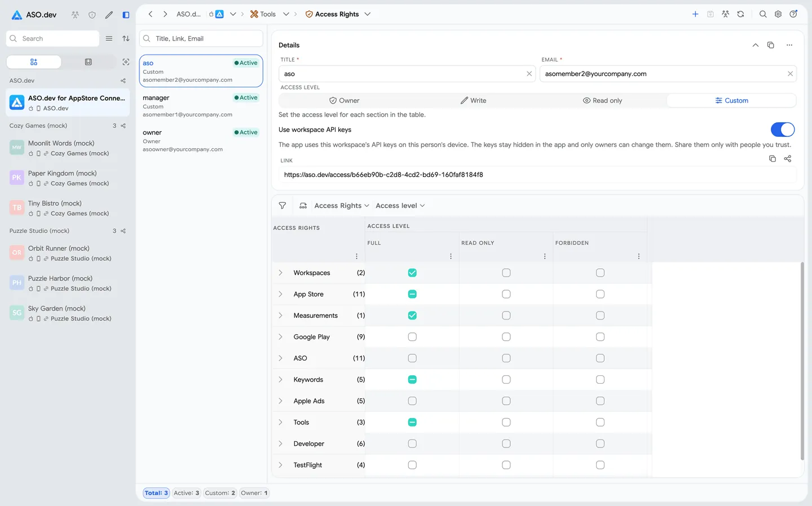The width and height of the screenshot is (812, 506).
Task: Click the Custom: 2 filter chip
Action: (x=220, y=493)
